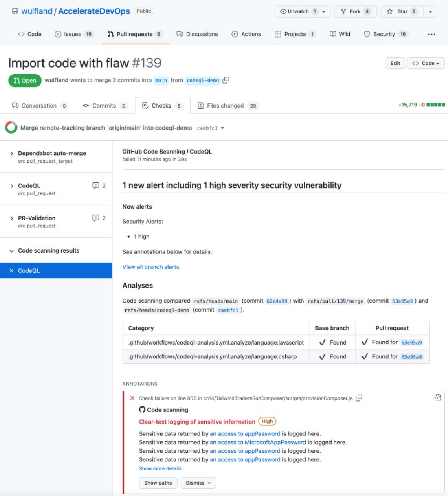The height and width of the screenshot is (496, 448).
Task: Click the High severity badge
Action: coord(267,421)
